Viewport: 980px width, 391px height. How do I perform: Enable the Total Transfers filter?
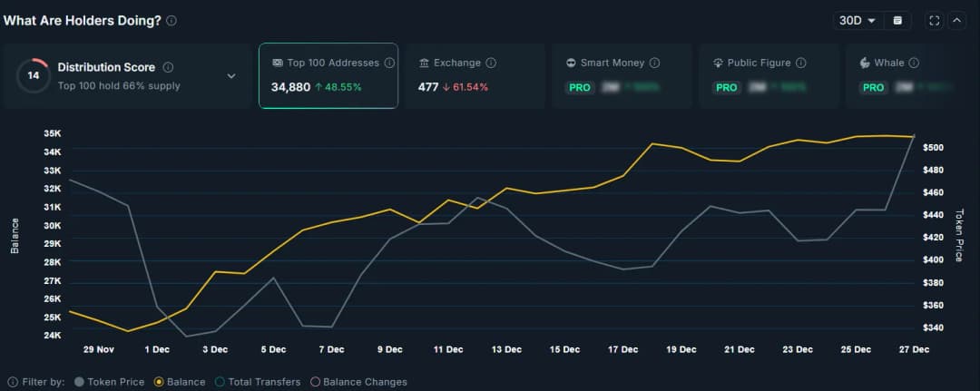(x=257, y=382)
